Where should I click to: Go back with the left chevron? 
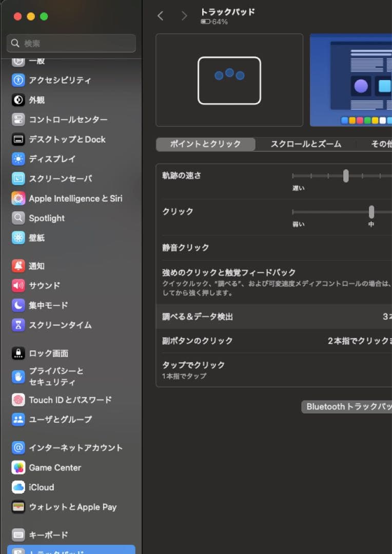click(161, 15)
